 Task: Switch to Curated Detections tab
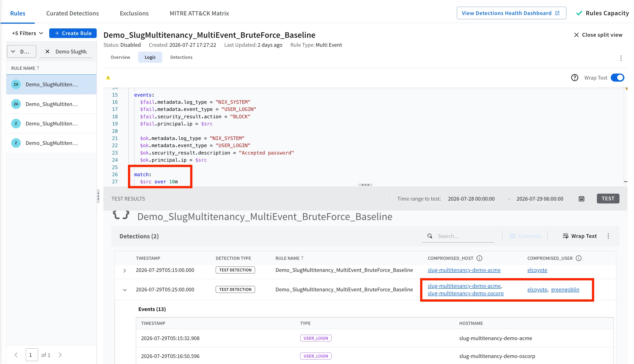[72, 13]
